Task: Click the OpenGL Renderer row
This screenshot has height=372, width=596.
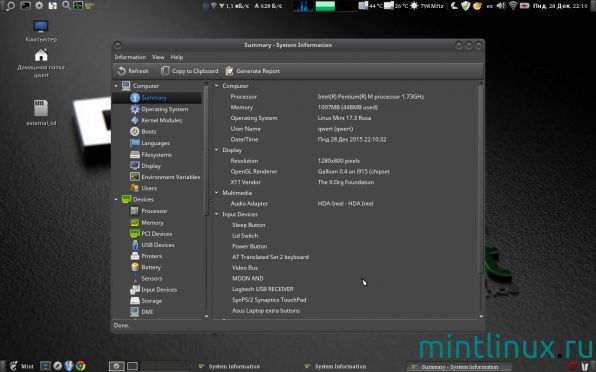Action: coord(345,171)
